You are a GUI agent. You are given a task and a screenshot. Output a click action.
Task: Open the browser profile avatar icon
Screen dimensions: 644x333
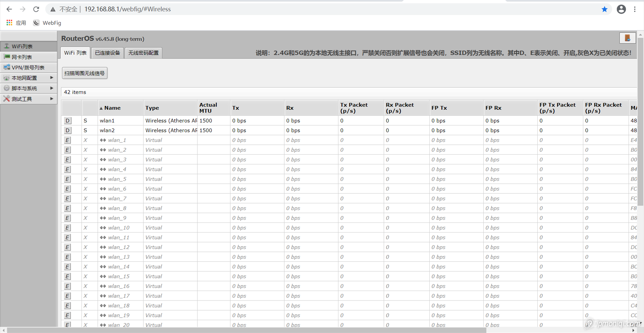coord(621,9)
